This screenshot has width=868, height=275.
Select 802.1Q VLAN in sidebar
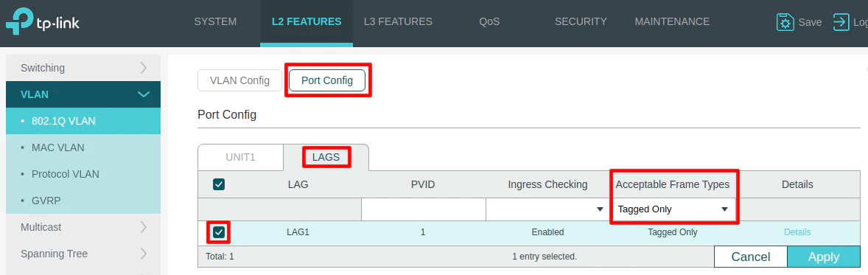pos(83,121)
